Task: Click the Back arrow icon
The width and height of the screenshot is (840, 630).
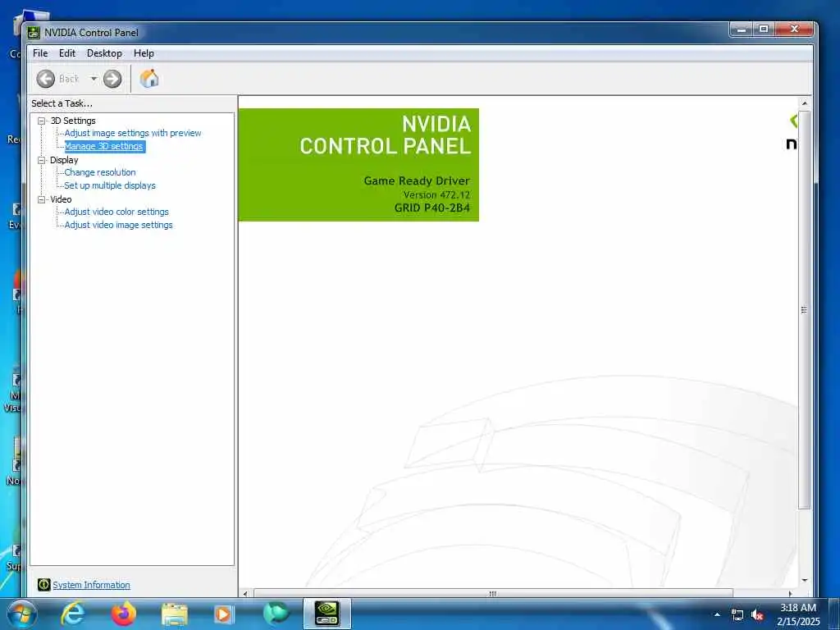Action: pyautogui.click(x=46, y=79)
